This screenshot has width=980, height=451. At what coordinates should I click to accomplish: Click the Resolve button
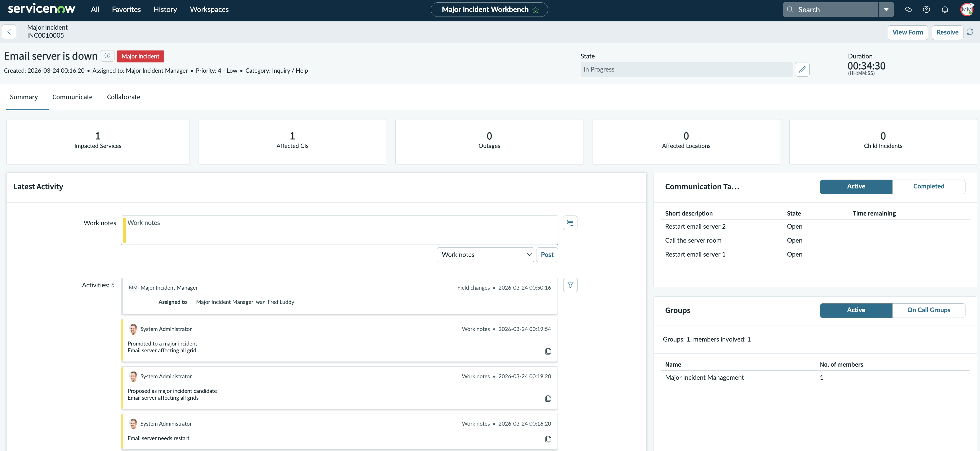947,32
